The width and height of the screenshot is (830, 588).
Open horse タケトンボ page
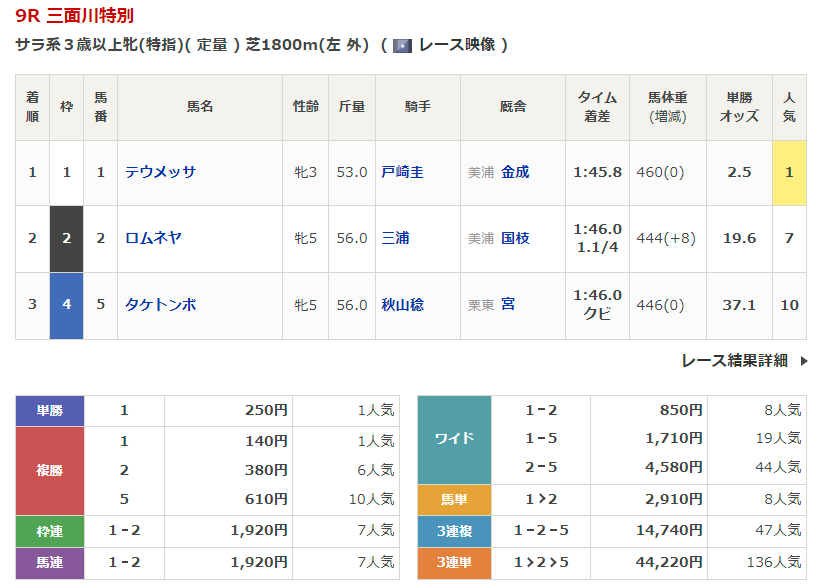(x=160, y=305)
